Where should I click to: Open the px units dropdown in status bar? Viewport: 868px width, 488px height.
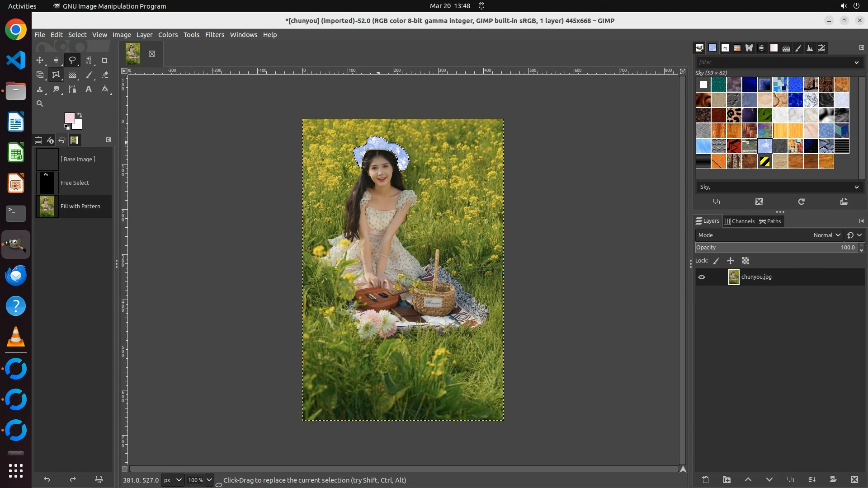[x=173, y=480]
